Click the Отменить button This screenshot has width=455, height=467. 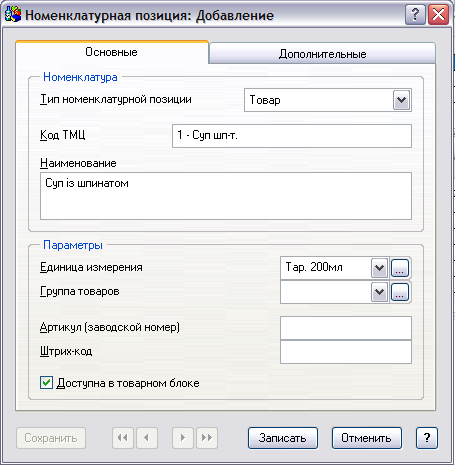pos(367,438)
